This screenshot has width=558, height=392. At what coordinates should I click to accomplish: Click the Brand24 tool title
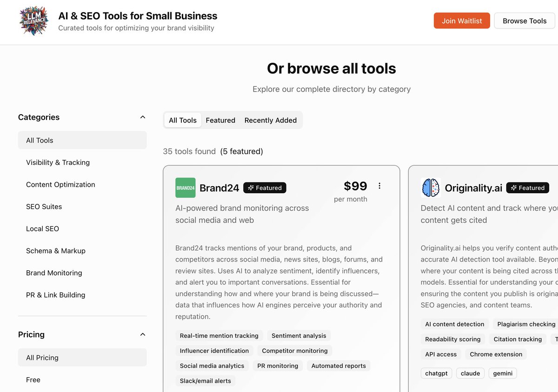219,188
